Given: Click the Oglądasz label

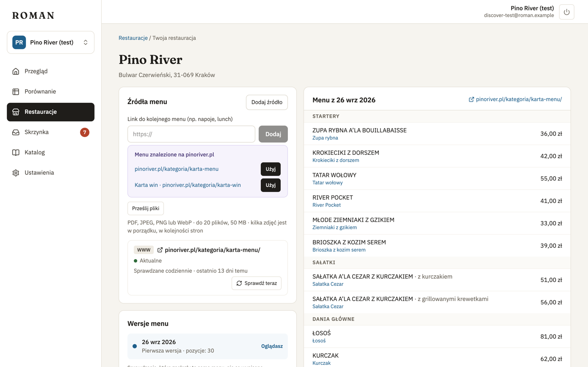Looking at the screenshot, I should (x=272, y=346).
